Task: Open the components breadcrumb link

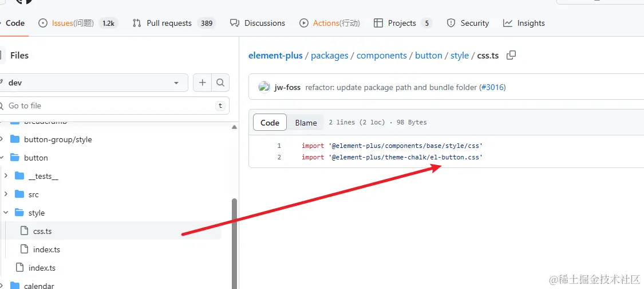Action: [381, 56]
